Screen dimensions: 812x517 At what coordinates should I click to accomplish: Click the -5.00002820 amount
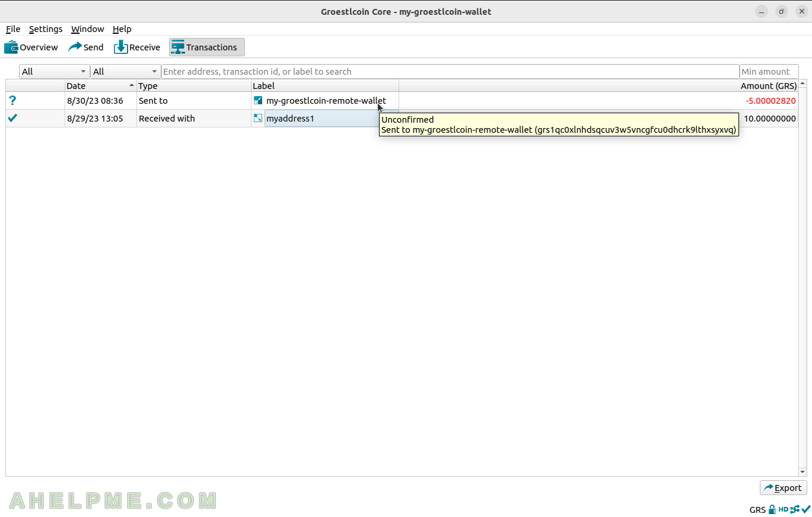click(770, 101)
